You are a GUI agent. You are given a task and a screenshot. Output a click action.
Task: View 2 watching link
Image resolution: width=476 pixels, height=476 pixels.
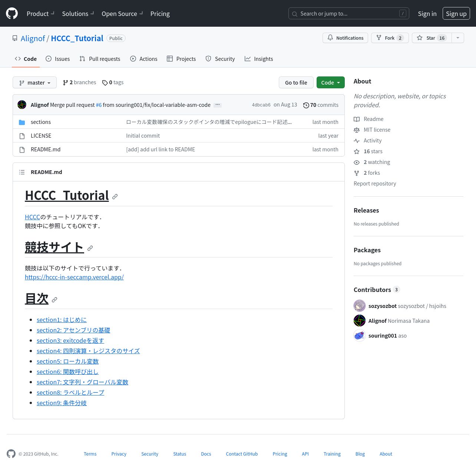click(x=372, y=162)
